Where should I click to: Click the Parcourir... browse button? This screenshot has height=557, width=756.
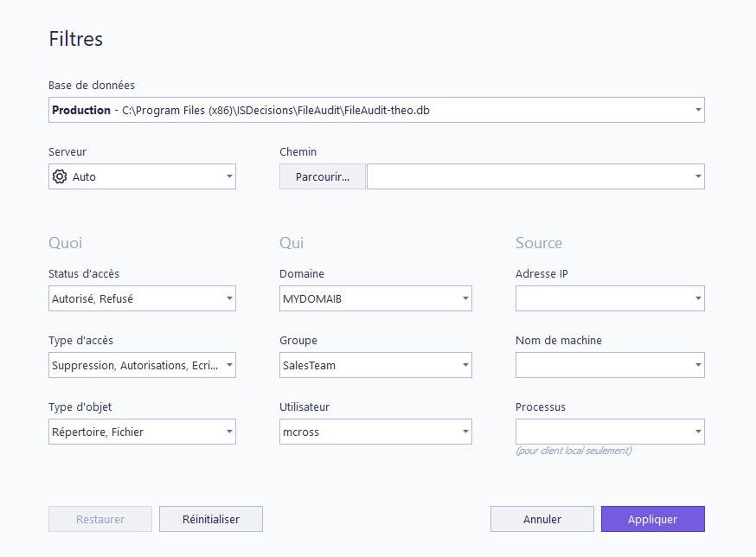(323, 176)
